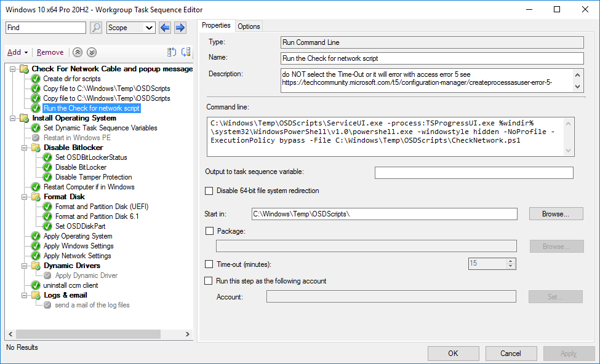600x364 pixels.
Task: Click folder icon of Dynamic Drivers group
Action: click(x=36, y=266)
